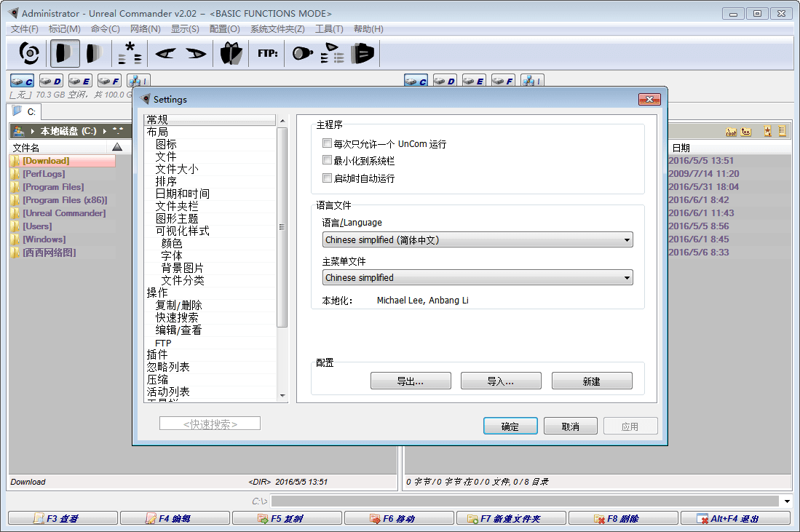Click the last toolbar folder icon

click(363, 53)
